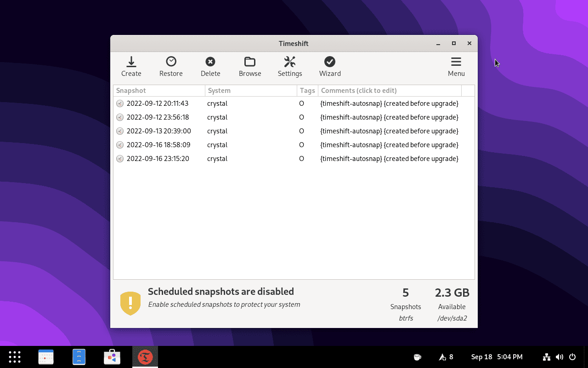Screen dimensions: 588x368
Task: Open the Software store taskbar icon
Action: tap(112, 357)
